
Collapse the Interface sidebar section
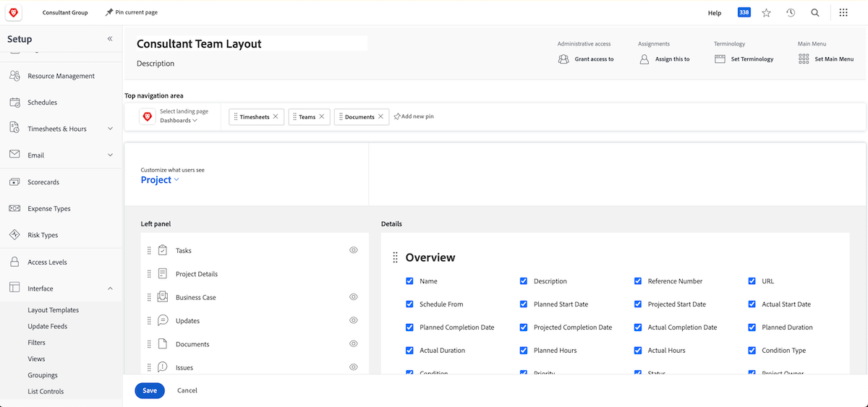tap(110, 288)
